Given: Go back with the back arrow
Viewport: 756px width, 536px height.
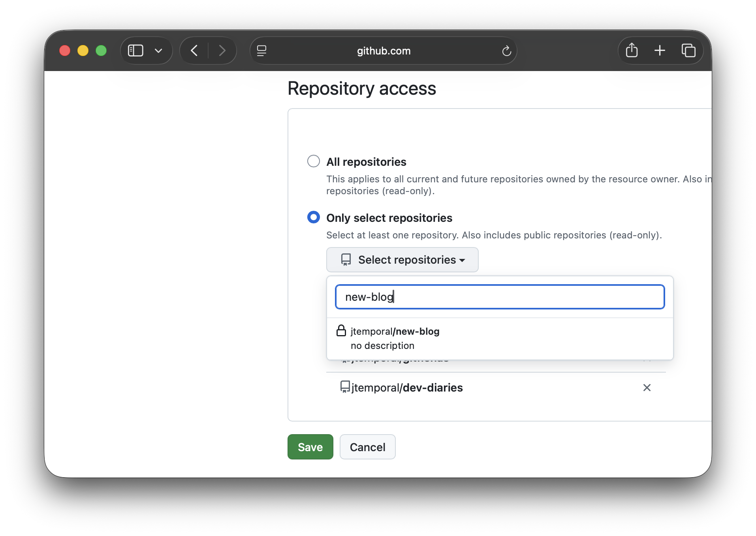Looking at the screenshot, I should (x=194, y=51).
